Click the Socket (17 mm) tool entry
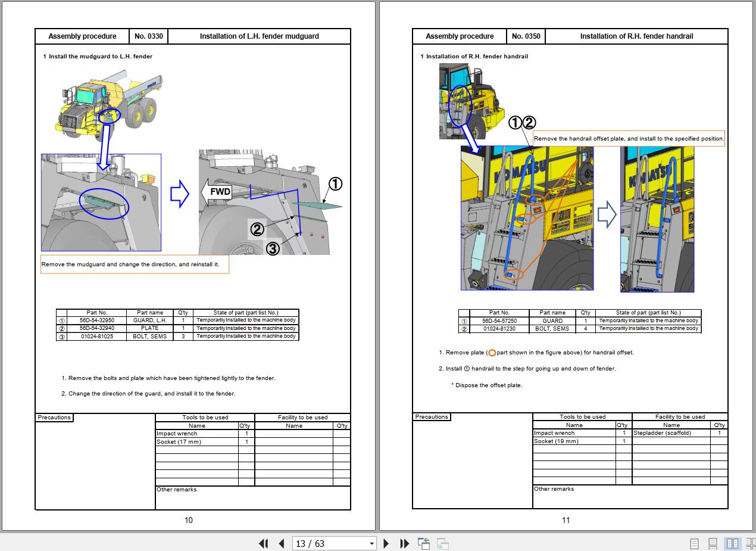 (x=179, y=442)
